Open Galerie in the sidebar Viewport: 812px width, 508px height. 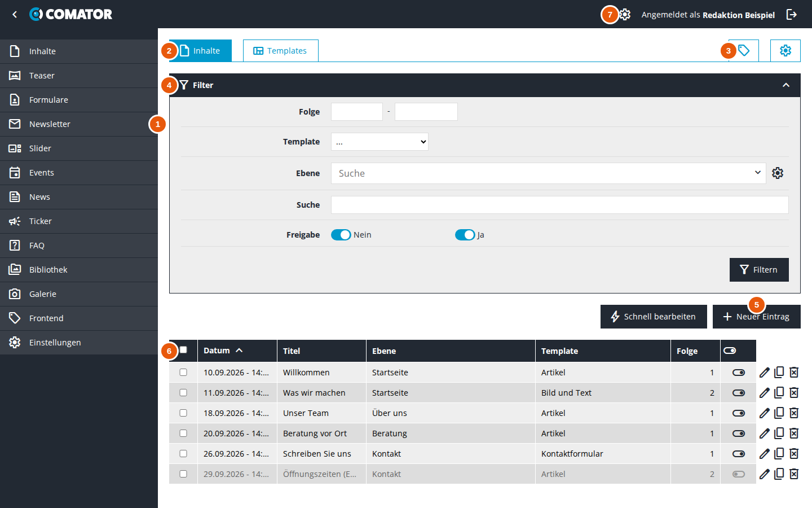click(x=79, y=294)
